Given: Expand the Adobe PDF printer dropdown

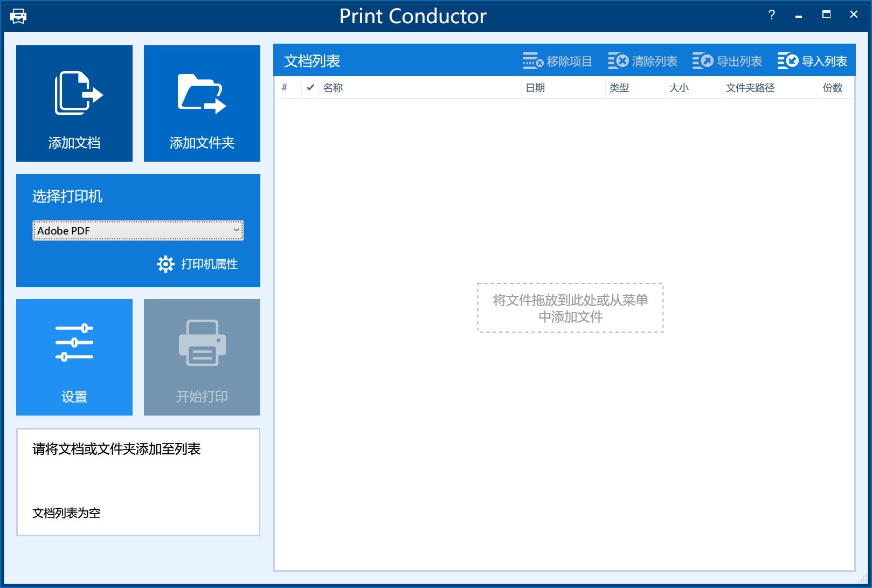Looking at the screenshot, I should tap(138, 231).
